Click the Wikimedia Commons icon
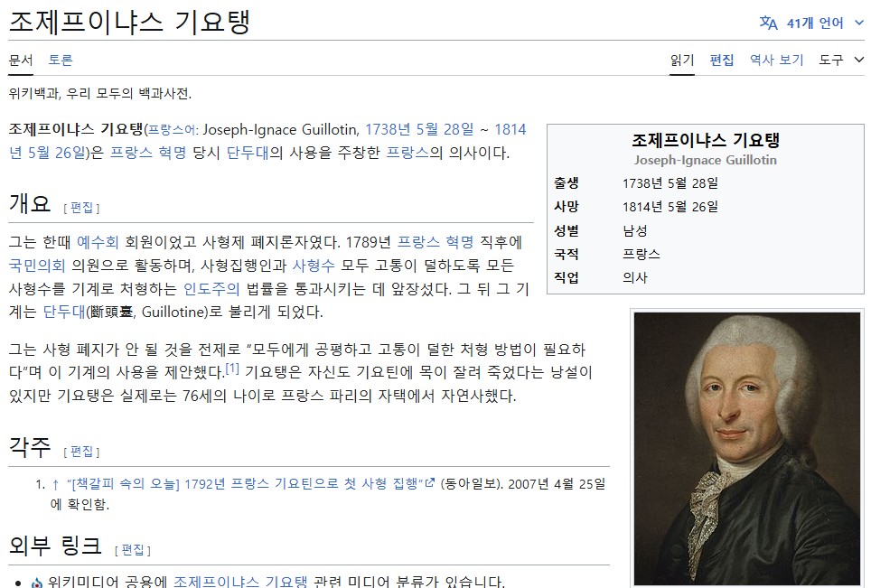871x588 pixels. tap(37, 582)
